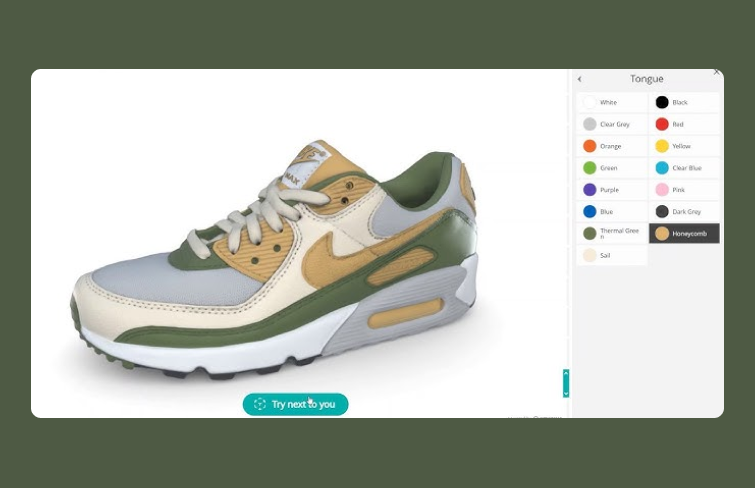This screenshot has height=488, width=755.
Task: Select the Black tongue color
Action: 684,103
